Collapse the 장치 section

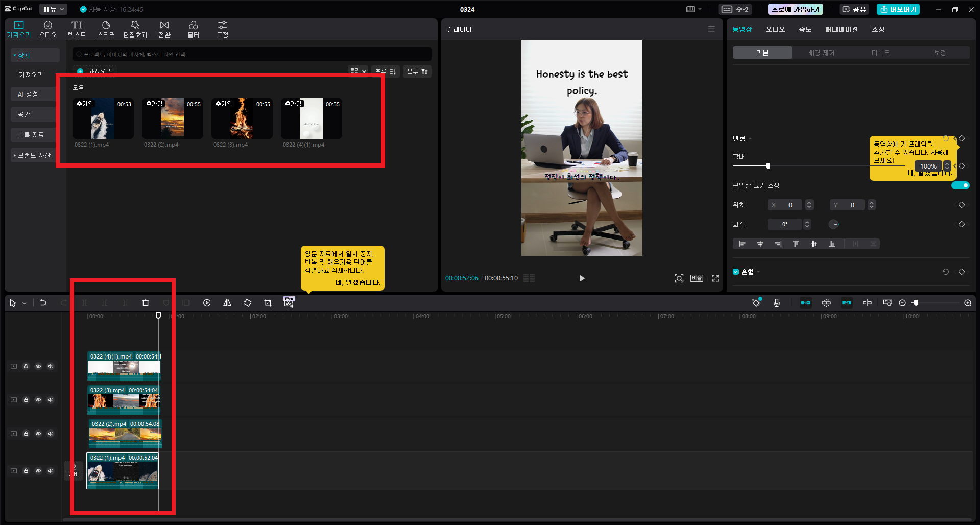coord(35,55)
